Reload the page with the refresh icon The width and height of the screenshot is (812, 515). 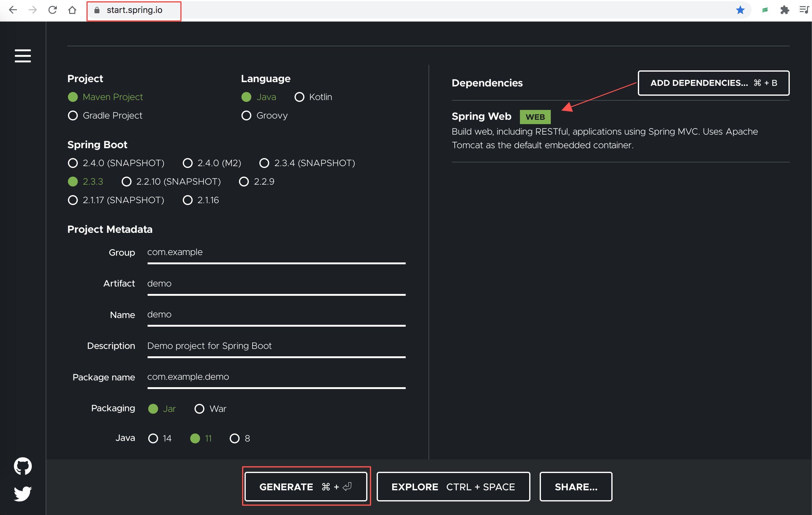click(x=52, y=10)
